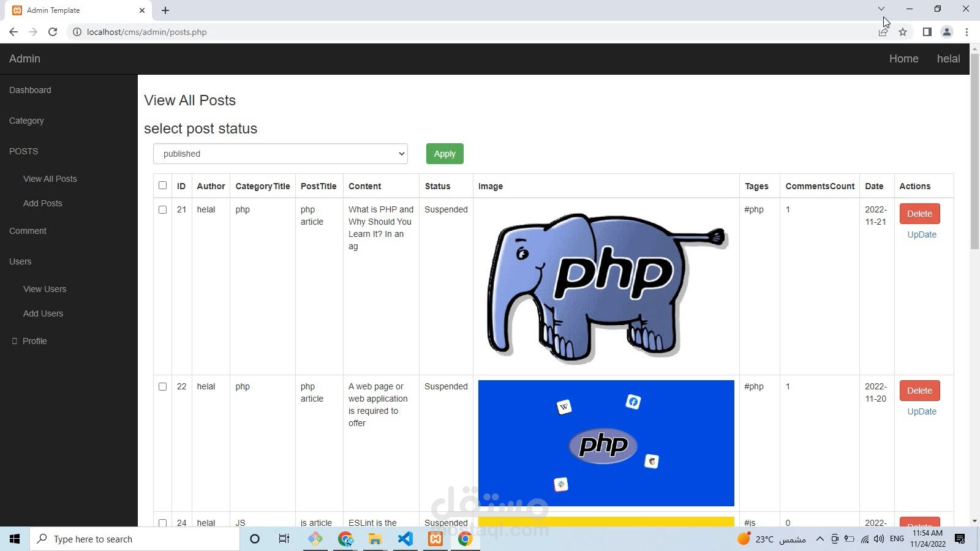
Task: Open the Meet Now camera tray icon
Action: click(x=835, y=539)
